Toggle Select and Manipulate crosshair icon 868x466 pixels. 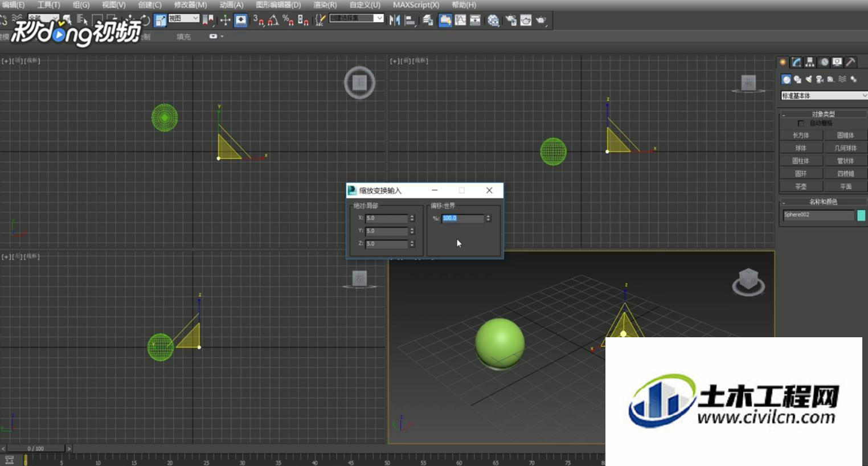click(x=226, y=21)
